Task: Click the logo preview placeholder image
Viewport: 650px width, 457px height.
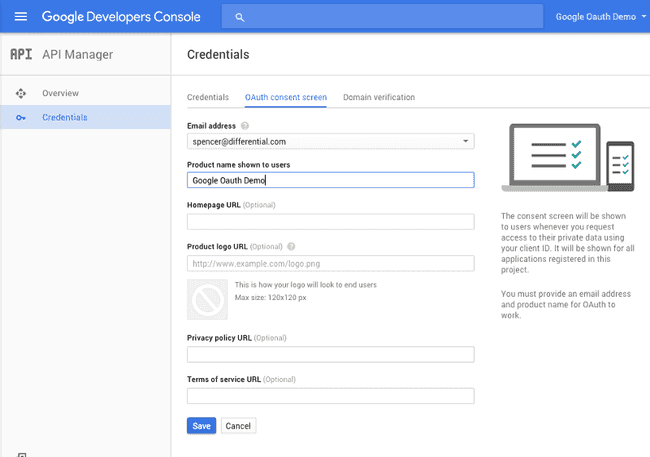Action: pyautogui.click(x=207, y=299)
